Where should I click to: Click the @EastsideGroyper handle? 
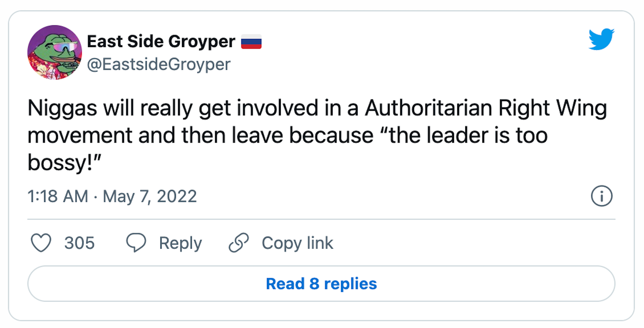(x=159, y=64)
